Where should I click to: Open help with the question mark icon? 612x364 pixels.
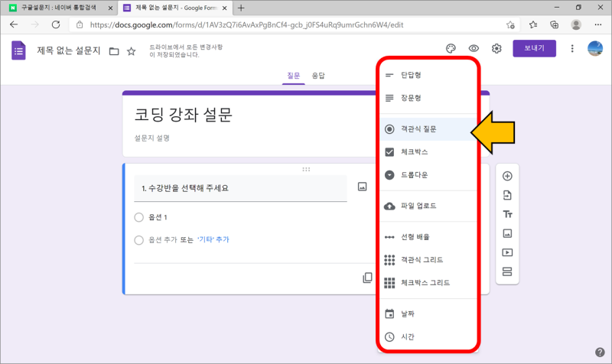click(600, 353)
